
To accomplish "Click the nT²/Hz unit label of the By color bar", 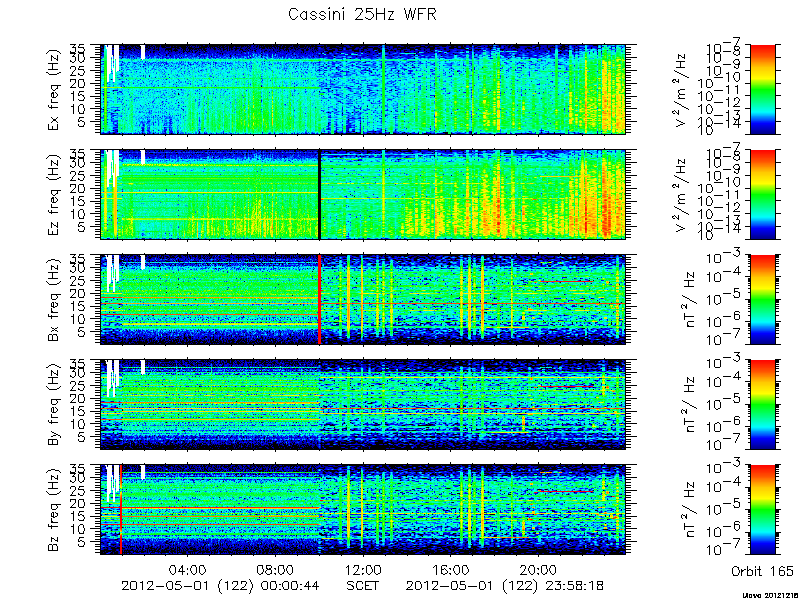I will 688,405.
